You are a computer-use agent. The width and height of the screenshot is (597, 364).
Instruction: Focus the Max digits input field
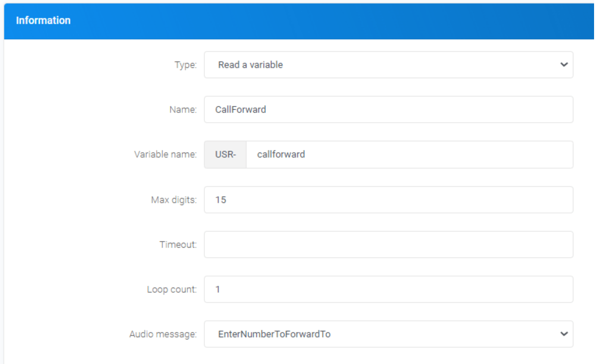coord(388,200)
